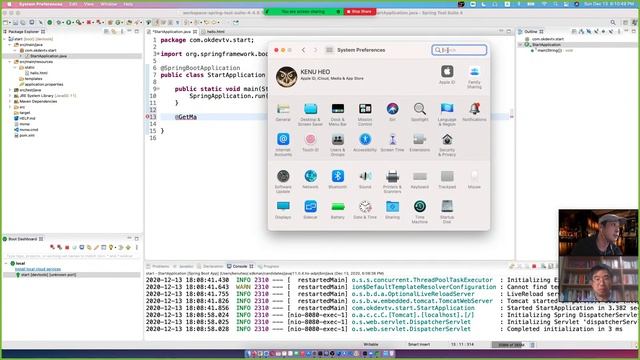Click install local cloud services link
Image resolution: width=640 pixels, height=360 pixels.
click(38, 269)
